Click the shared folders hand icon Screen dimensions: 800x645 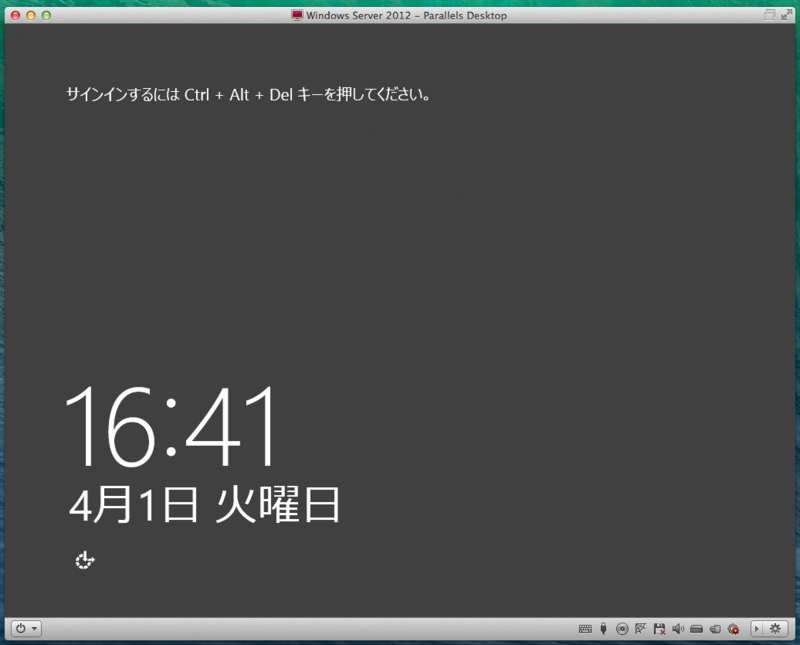pos(715,629)
